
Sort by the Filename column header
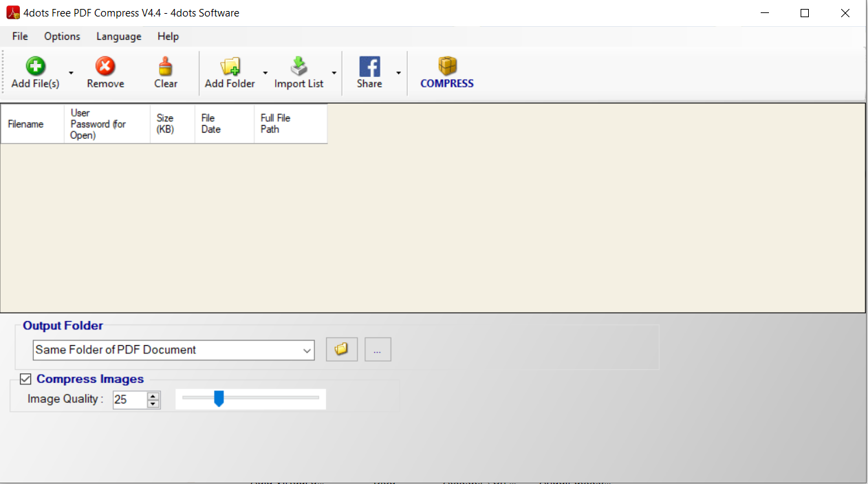26,124
